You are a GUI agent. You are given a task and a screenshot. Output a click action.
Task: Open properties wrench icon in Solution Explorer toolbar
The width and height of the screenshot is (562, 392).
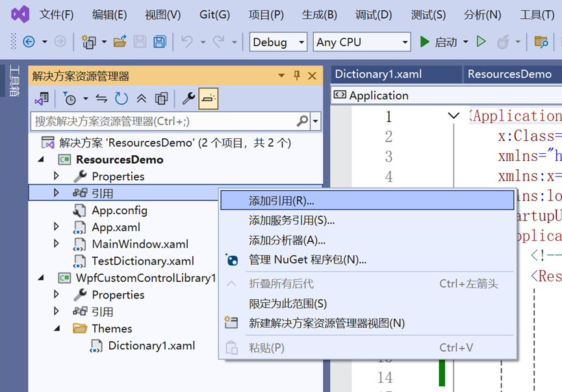pyautogui.click(x=188, y=99)
